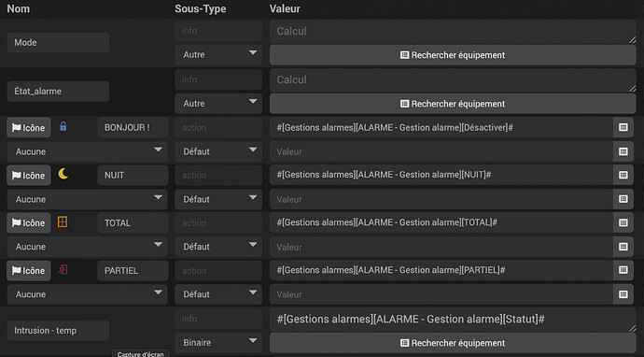Open list picker for the Valeur field under NUIT
Screen dimensions: 644x357
[x=623, y=199]
